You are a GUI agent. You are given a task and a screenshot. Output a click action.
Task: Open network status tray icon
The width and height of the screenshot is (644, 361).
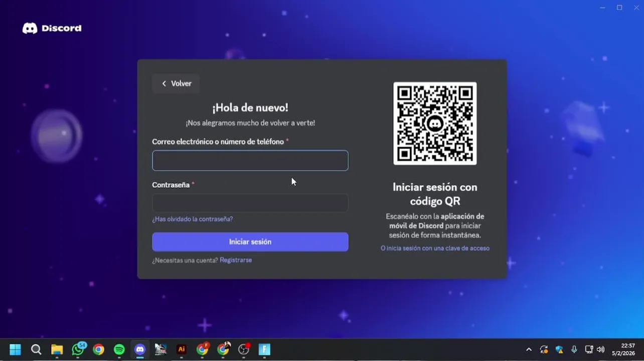tap(589, 349)
